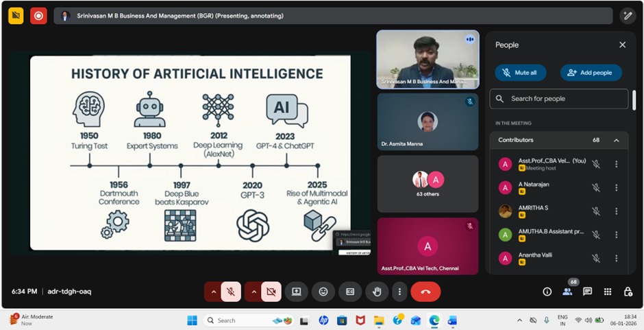Toggle the camera on/off button
The width and height of the screenshot is (644, 330).
(x=271, y=292)
